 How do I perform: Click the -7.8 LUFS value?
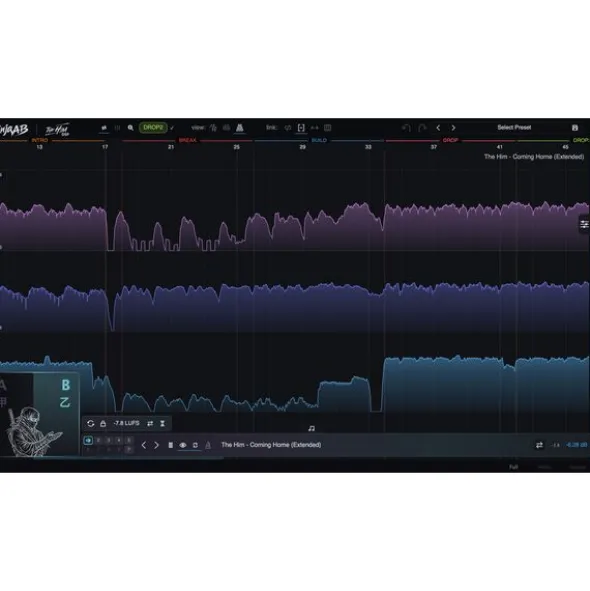pyautogui.click(x=126, y=423)
